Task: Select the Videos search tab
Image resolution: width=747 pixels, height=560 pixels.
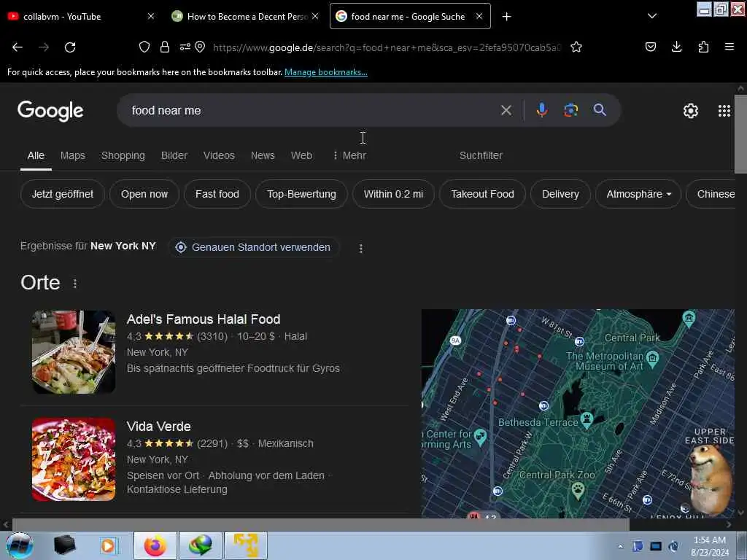Action: [219, 156]
